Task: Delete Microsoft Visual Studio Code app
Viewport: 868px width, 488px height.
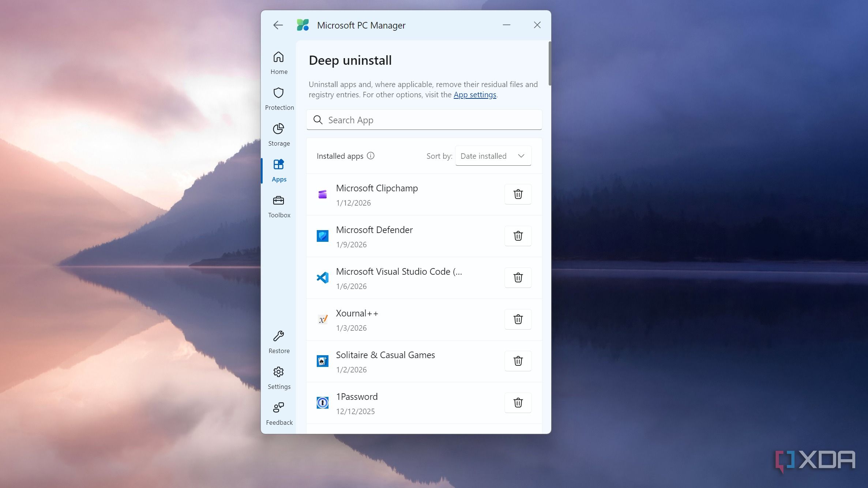Action: (x=518, y=278)
